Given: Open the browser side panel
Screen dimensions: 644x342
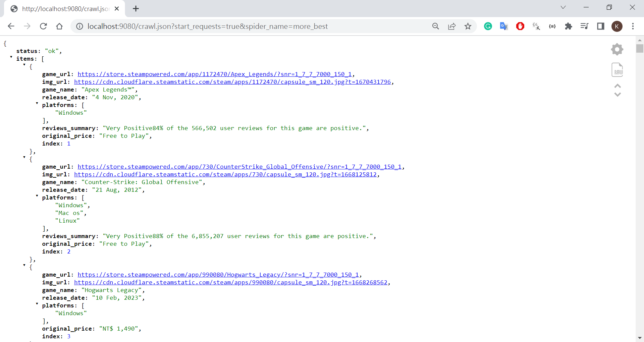Looking at the screenshot, I should coord(600,26).
